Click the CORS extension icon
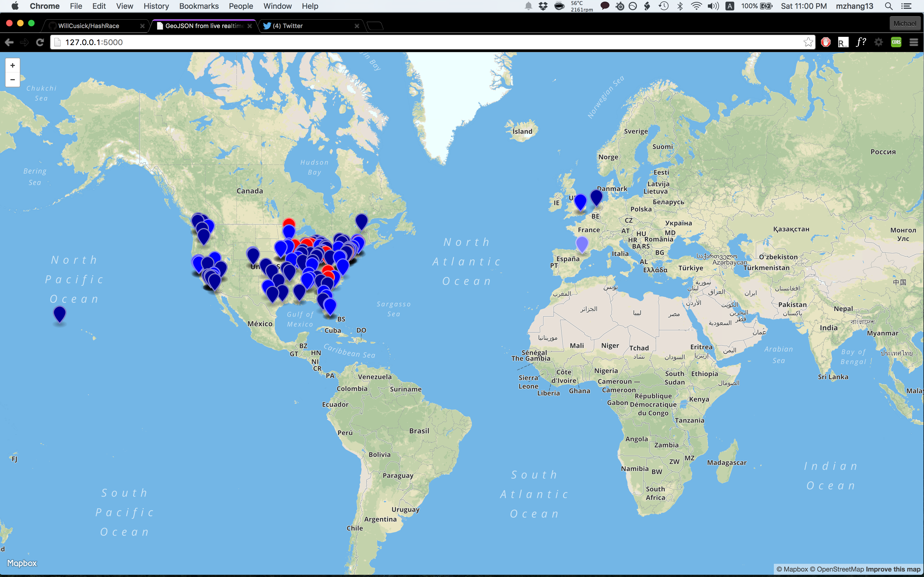This screenshot has height=577, width=924. pyautogui.click(x=896, y=42)
